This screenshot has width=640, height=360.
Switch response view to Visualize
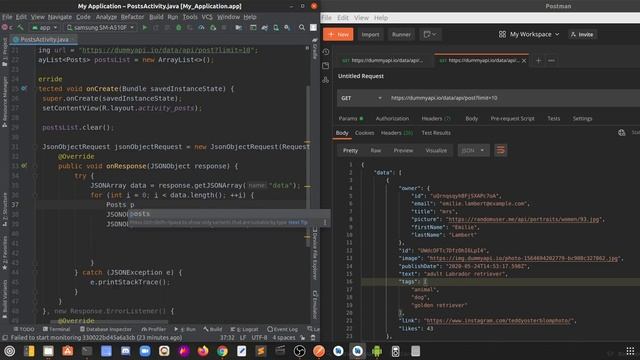pos(436,150)
